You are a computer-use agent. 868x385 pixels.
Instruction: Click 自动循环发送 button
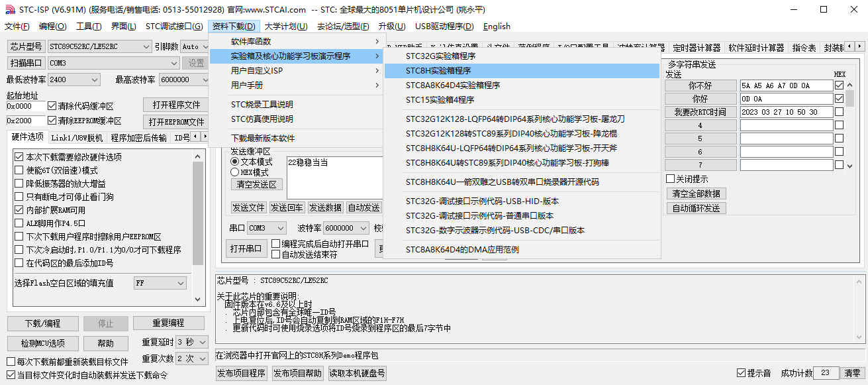click(696, 208)
